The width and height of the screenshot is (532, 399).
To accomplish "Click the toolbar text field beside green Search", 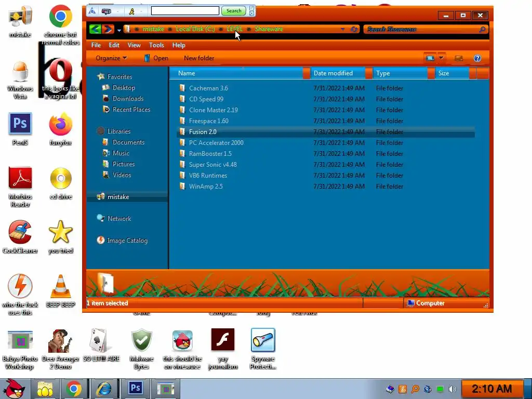I will [185, 11].
